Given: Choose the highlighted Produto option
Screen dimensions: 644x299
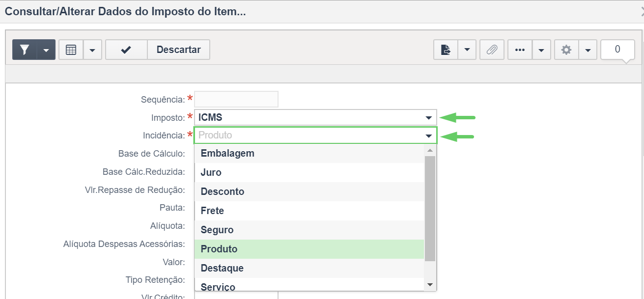Looking at the screenshot, I should click(x=309, y=249).
